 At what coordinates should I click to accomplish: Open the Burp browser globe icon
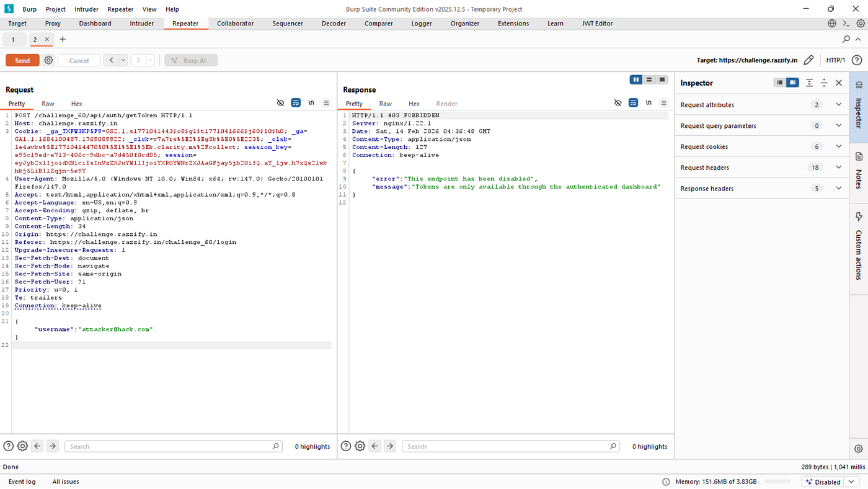click(x=832, y=24)
